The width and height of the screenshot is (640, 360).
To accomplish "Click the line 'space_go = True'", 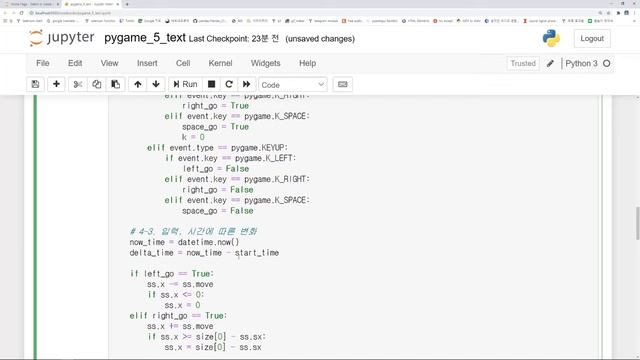I will coord(215,127).
